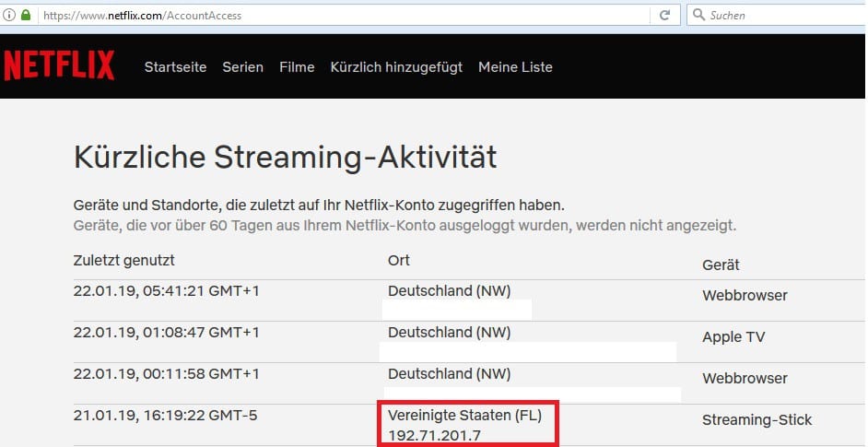The width and height of the screenshot is (868, 447).
Task: Open Meine Liste from the navigation
Action: coord(515,67)
